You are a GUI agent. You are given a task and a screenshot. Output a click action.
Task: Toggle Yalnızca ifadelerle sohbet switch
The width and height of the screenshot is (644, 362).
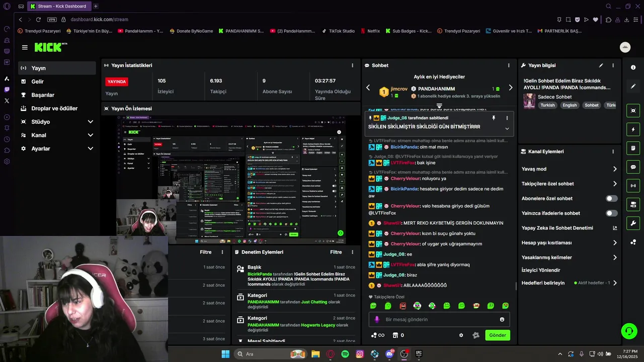click(x=612, y=213)
